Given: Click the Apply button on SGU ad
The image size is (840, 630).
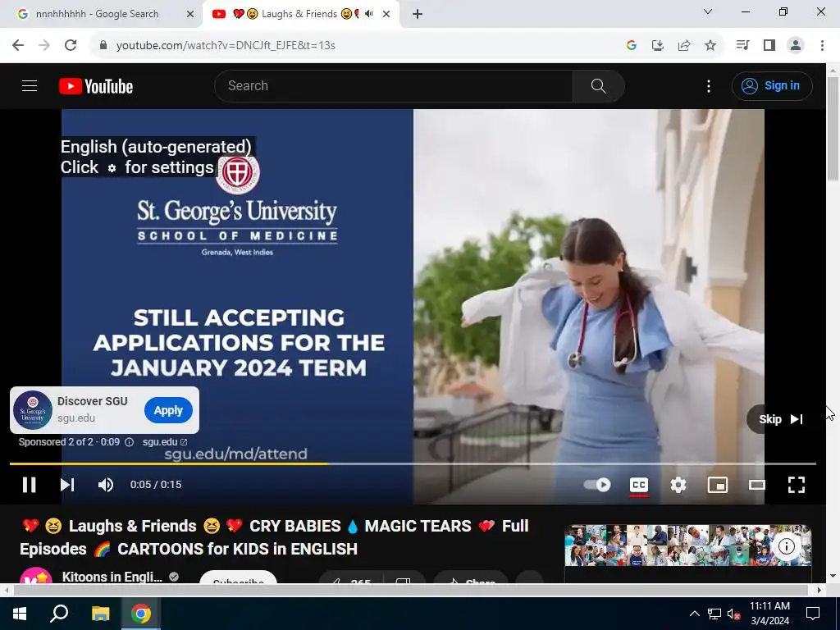Looking at the screenshot, I should tap(168, 410).
